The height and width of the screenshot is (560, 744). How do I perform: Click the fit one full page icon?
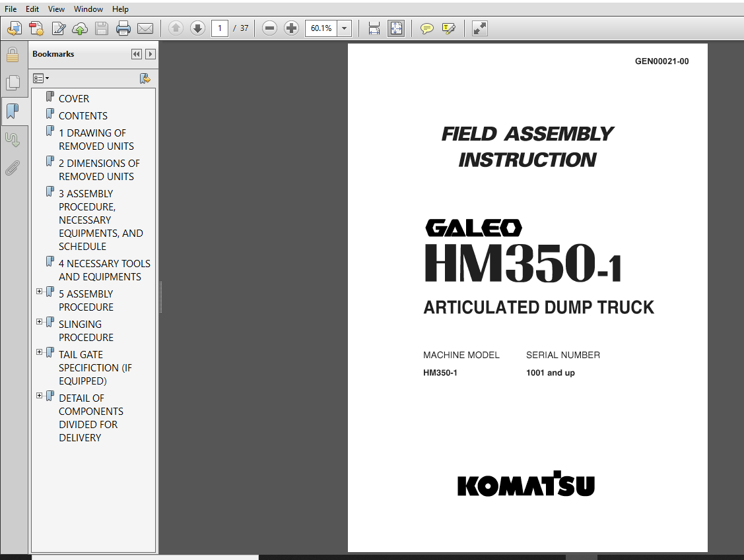pyautogui.click(x=396, y=28)
